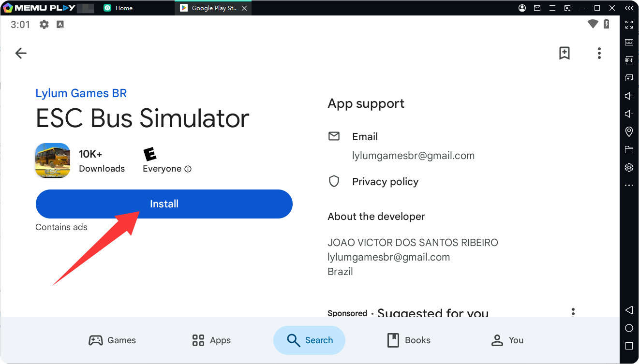
Task: Open the three-dot more options menu
Action: (x=599, y=53)
